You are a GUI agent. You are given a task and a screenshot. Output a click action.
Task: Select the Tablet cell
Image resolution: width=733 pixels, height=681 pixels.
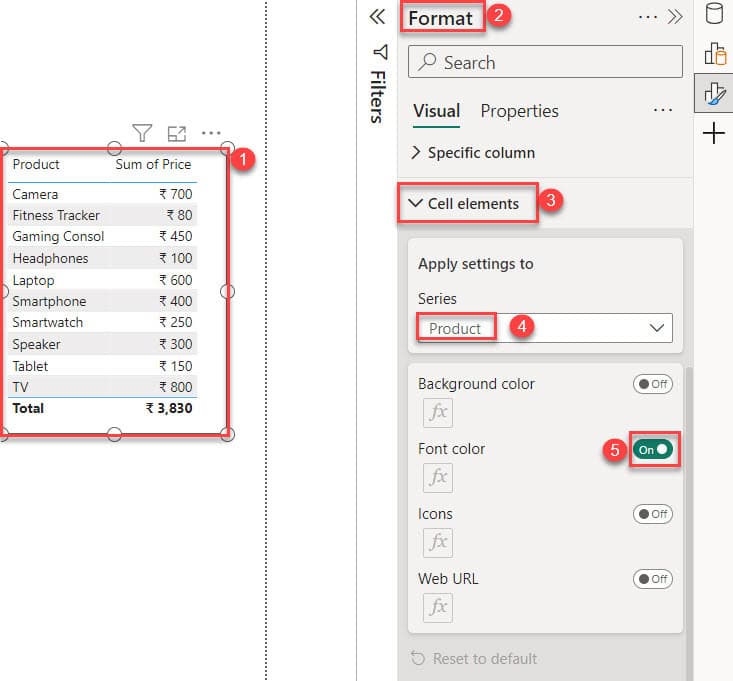[x=30, y=366]
